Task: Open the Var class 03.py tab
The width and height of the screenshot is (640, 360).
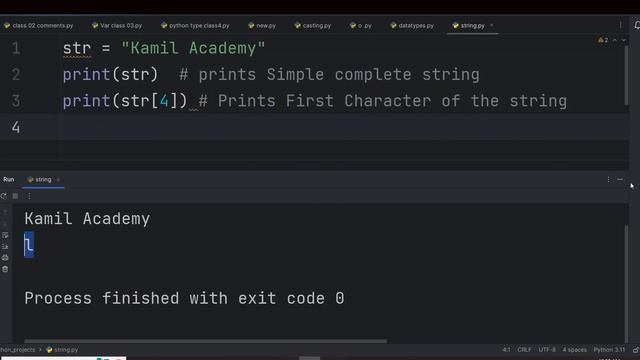Action: point(117,25)
